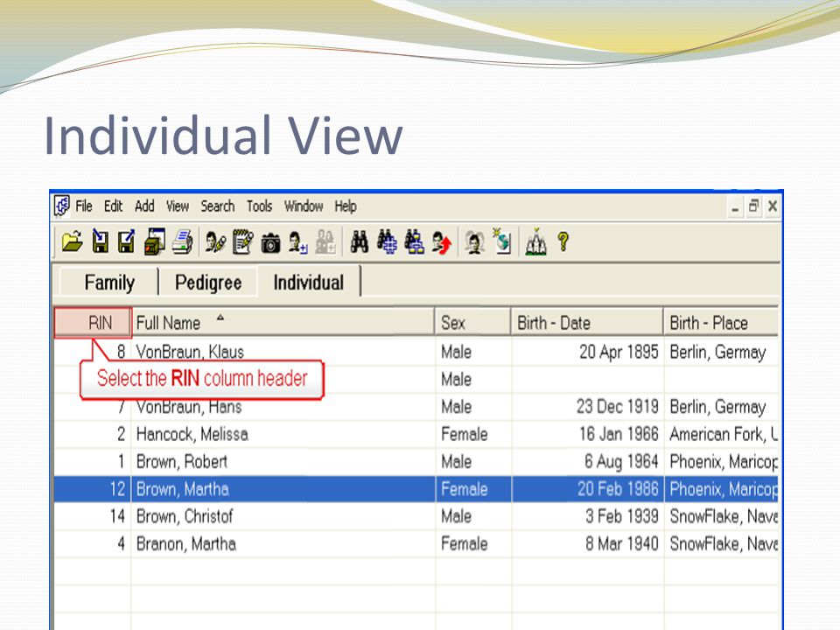Click the Open file folder icon

[x=73, y=241]
